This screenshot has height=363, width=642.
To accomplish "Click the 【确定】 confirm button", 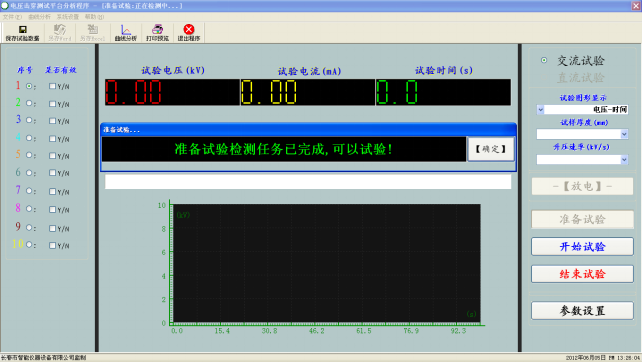I will tap(491, 149).
